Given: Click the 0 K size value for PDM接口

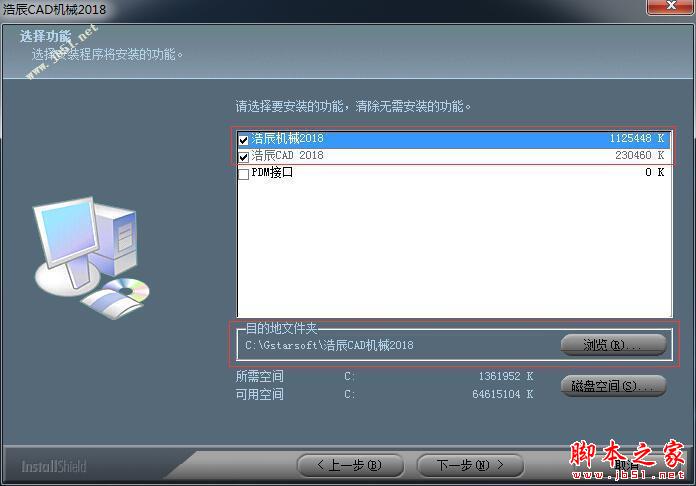Looking at the screenshot, I should [655, 172].
